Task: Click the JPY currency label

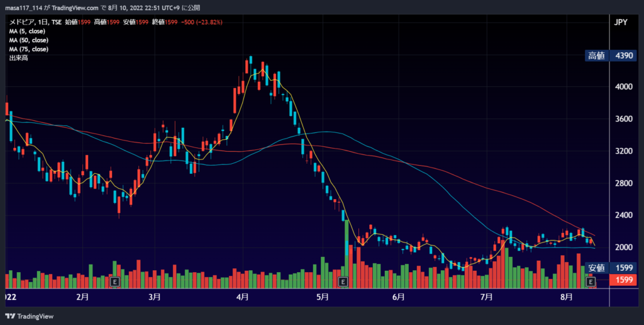Action: pos(621,22)
